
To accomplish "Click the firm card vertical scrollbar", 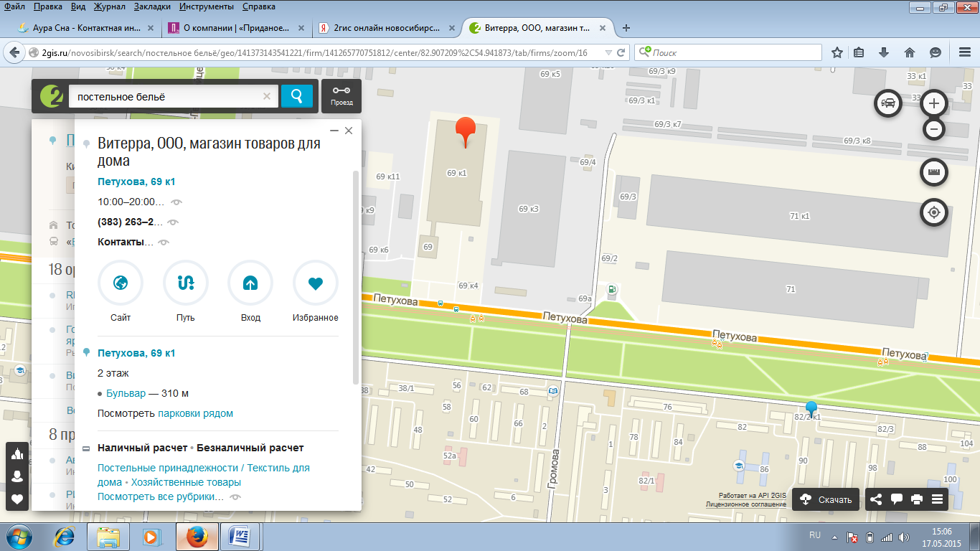I will pos(356,277).
